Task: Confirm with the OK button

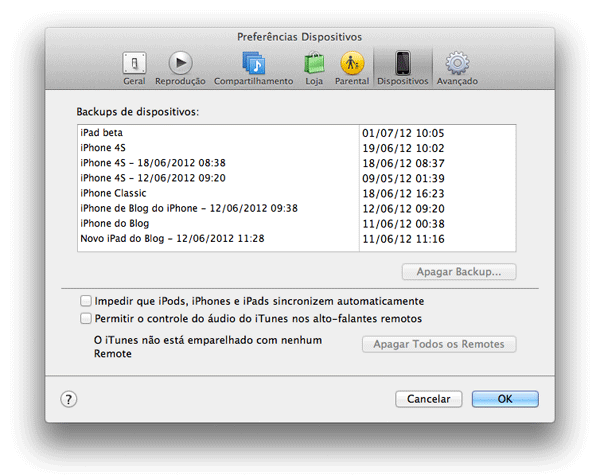Action: pyautogui.click(x=505, y=399)
